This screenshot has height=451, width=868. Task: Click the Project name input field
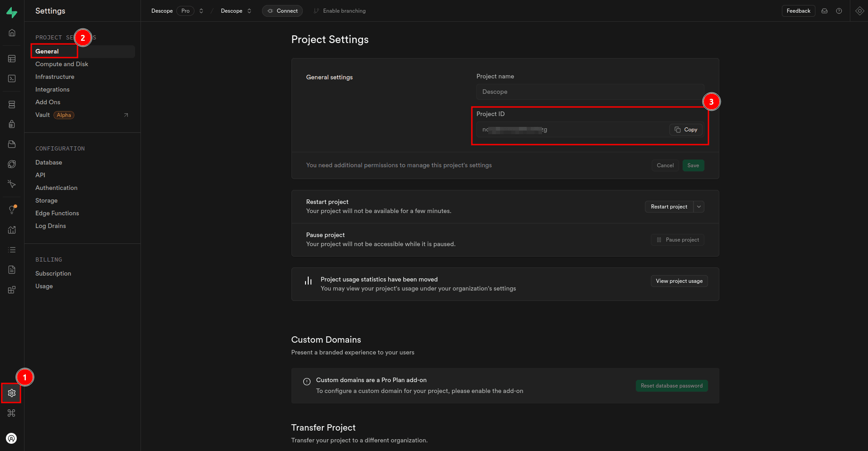coord(589,92)
